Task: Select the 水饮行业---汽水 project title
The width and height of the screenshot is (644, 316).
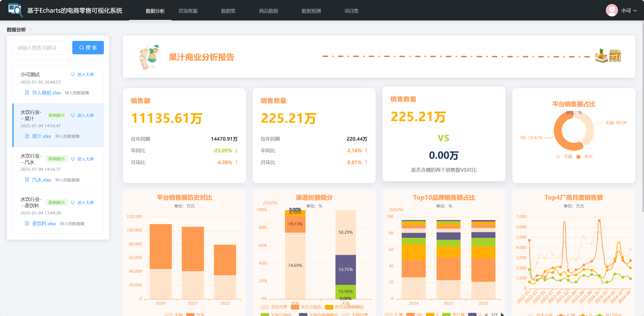Action: (31, 159)
